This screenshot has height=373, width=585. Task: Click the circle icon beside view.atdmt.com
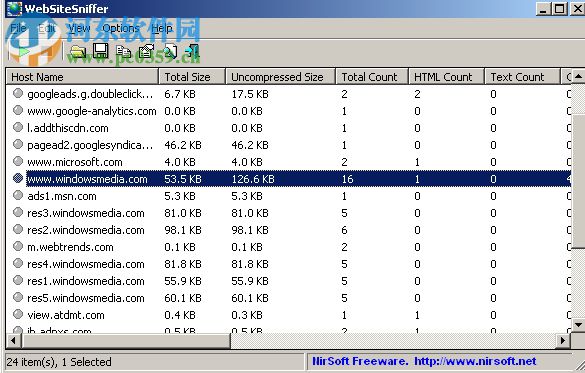point(18,314)
